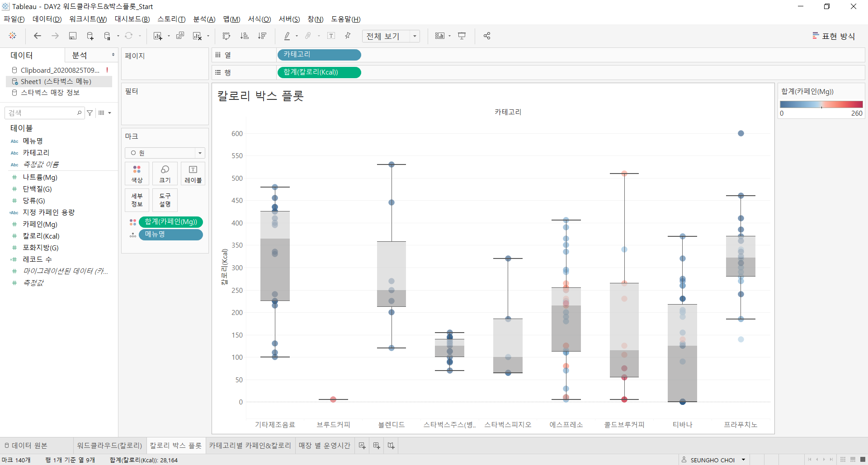This screenshot has height=465, width=868.
Task: Click the duplicate sheet icon
Action: point(180,36)
